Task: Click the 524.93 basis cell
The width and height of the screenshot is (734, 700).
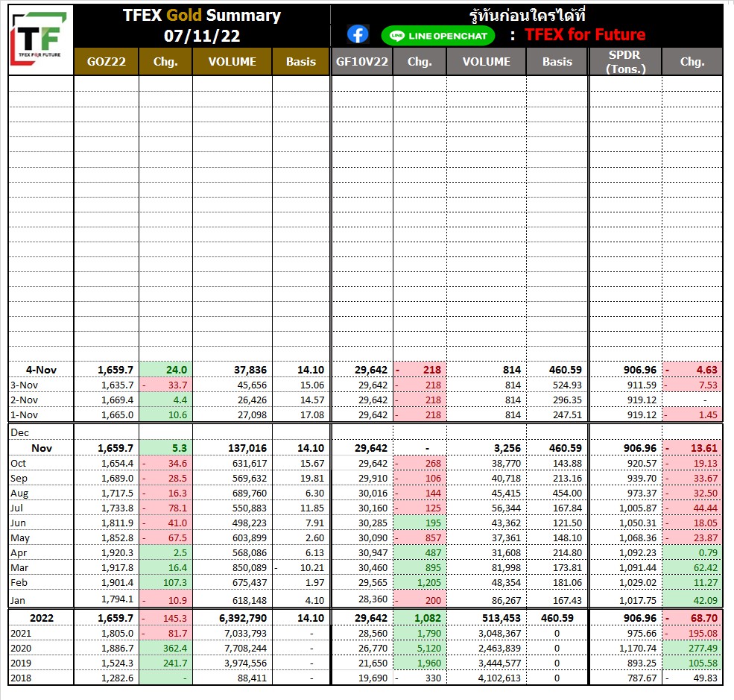Action: (557, 385)
